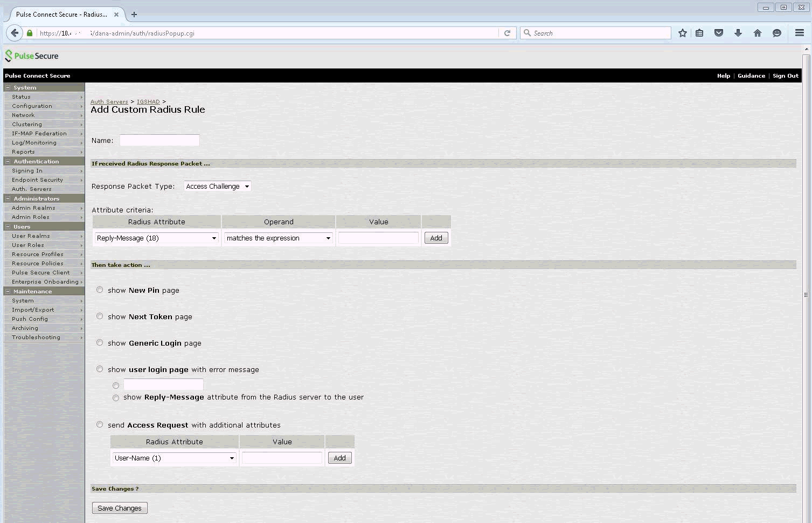Open the hamburger menu icon

(800, 33)
